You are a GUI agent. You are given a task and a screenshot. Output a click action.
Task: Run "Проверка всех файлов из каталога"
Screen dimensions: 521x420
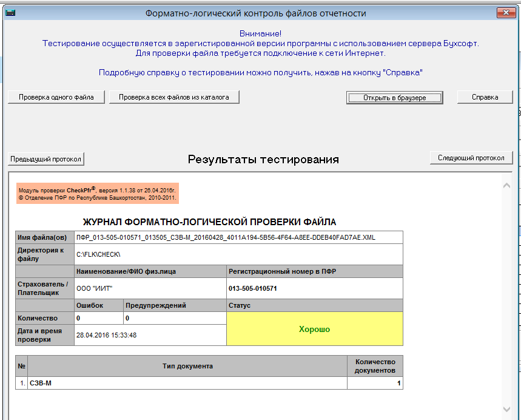(174, 97)
